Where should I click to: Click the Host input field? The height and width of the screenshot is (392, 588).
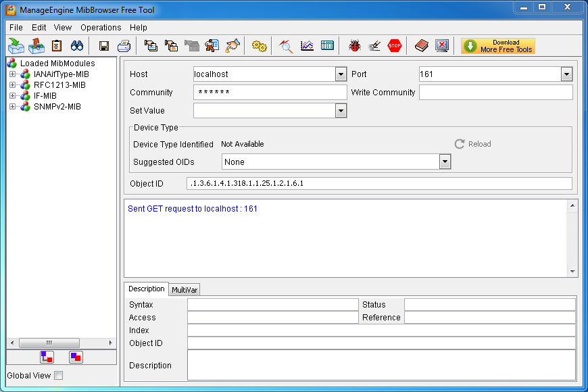pos(264,74)
